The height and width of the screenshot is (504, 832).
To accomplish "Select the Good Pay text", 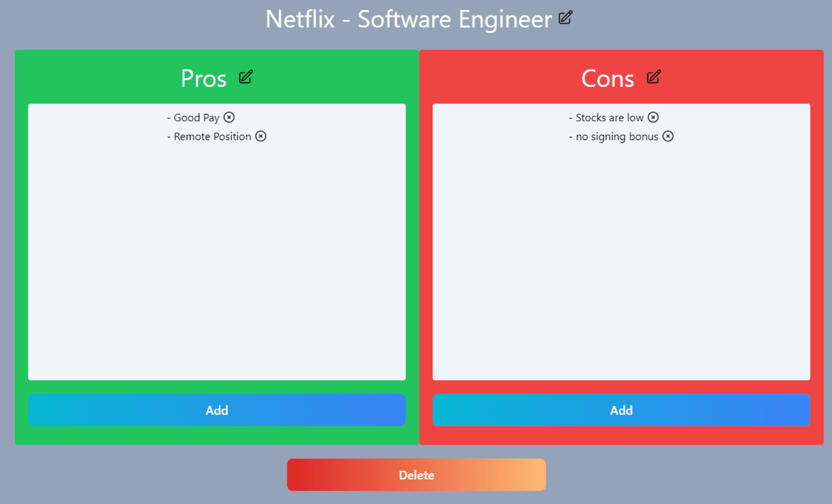I will tap(196, 118).
